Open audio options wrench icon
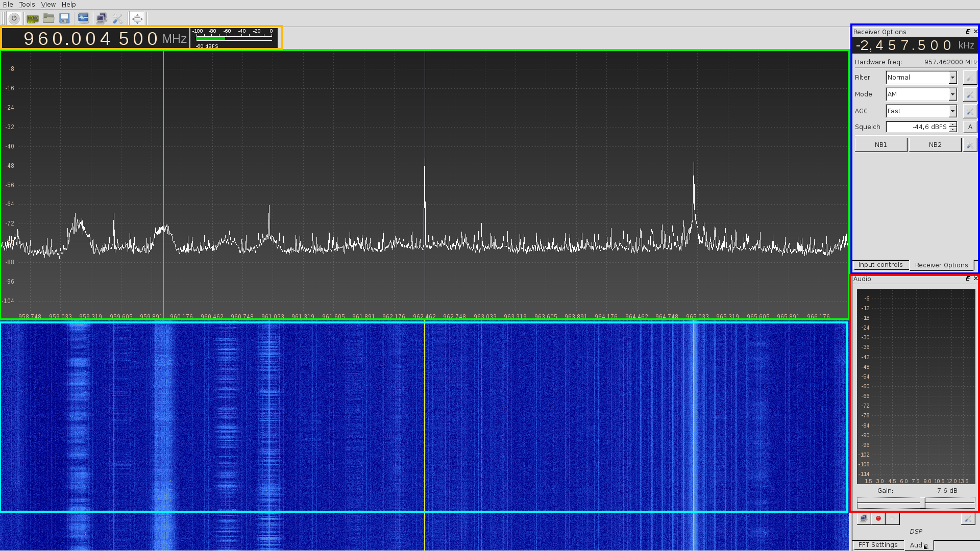This screenshot has width=980, height=551. pyautogui.click(x=967, y=518)
